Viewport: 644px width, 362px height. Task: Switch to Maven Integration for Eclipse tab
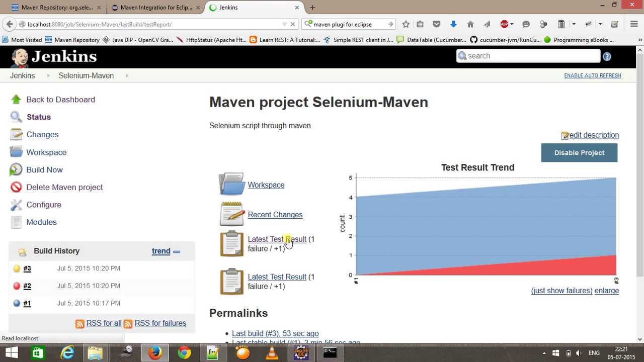tap(156, 8)
